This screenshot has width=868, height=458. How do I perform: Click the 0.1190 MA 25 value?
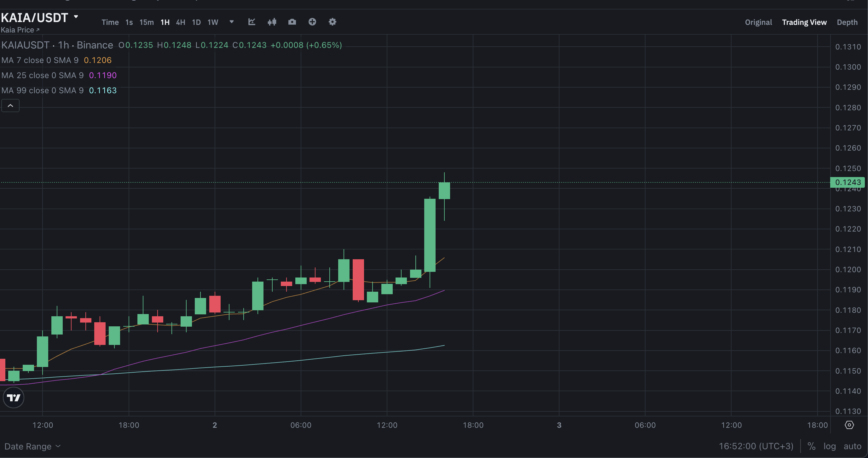(103, 75)
